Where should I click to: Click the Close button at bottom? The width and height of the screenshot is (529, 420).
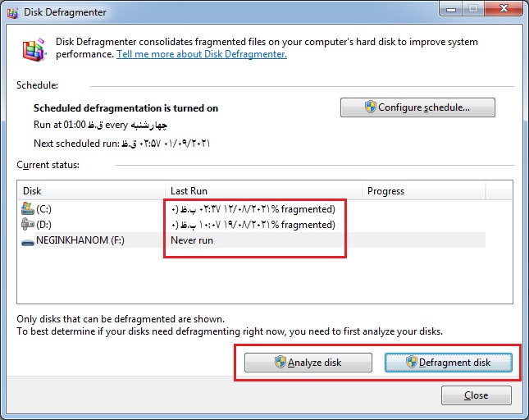pyautogui.click(x=476, y=395)
